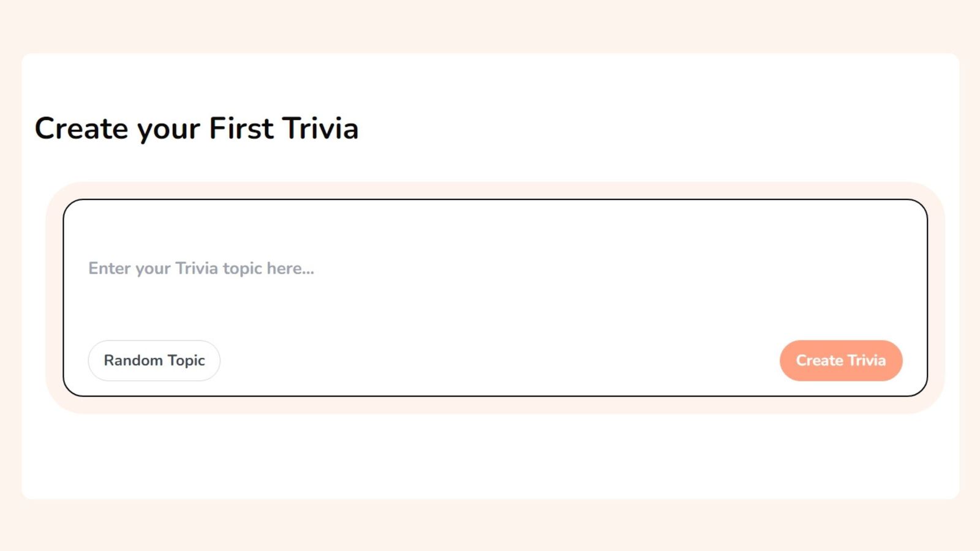Click the Create your First Trivia heading

(197, 129)
